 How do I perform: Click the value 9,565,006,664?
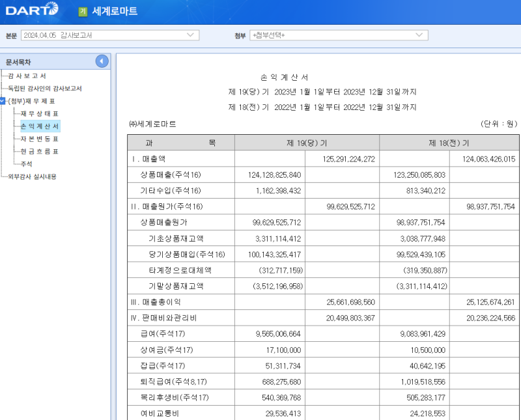[278, 334]
